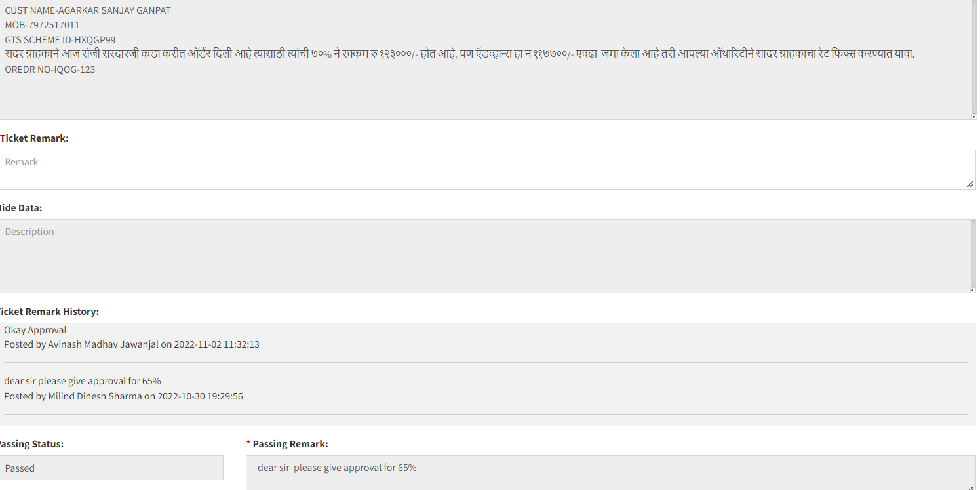Click the Passing Remark required label
This screenshot has height=490, width=980.
point(287,444)
